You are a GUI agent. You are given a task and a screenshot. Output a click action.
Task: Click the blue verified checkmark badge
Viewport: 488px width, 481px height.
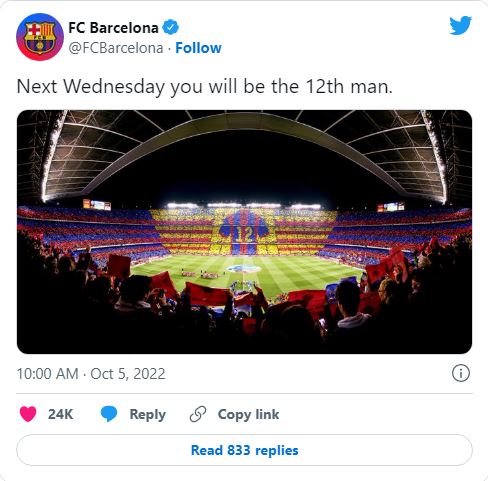[170, 27]
